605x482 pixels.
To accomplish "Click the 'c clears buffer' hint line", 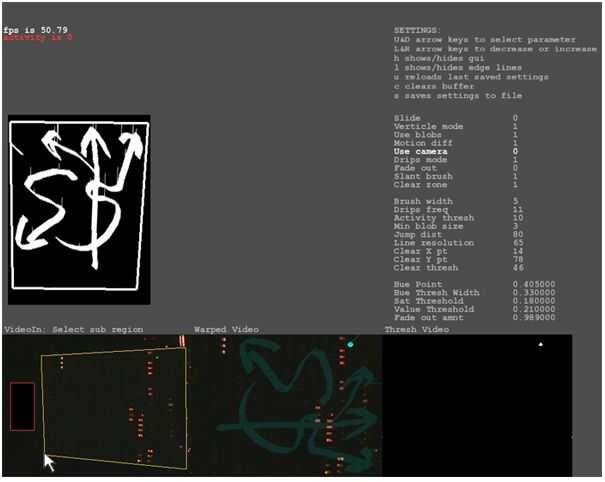I will pyautogui.click(x=434, y=86).
